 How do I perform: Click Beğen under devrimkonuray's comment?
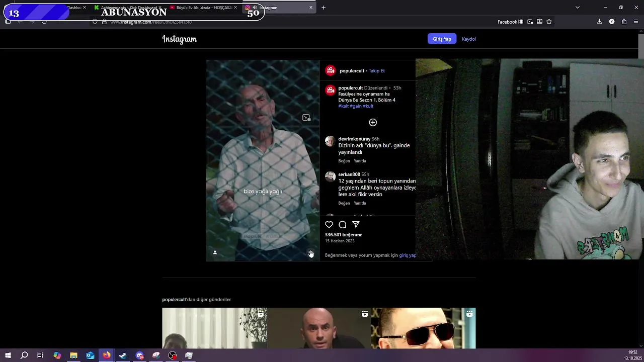[344, 161]
